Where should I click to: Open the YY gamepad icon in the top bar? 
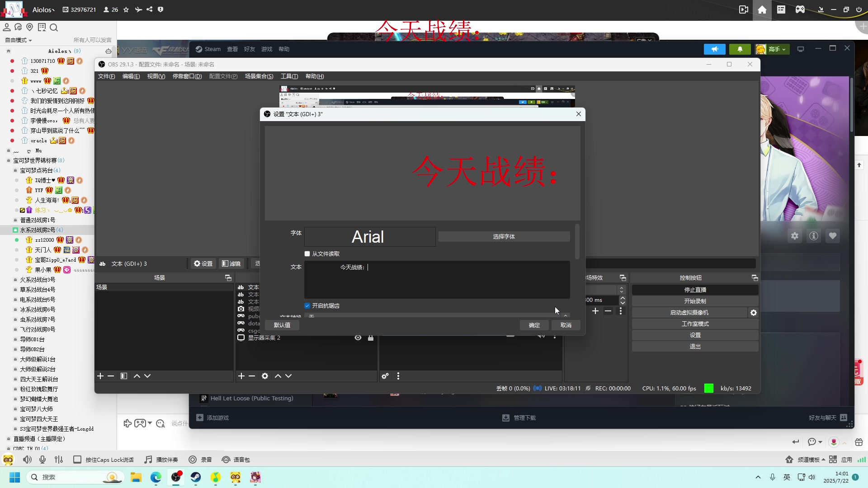tap(800, 9)
